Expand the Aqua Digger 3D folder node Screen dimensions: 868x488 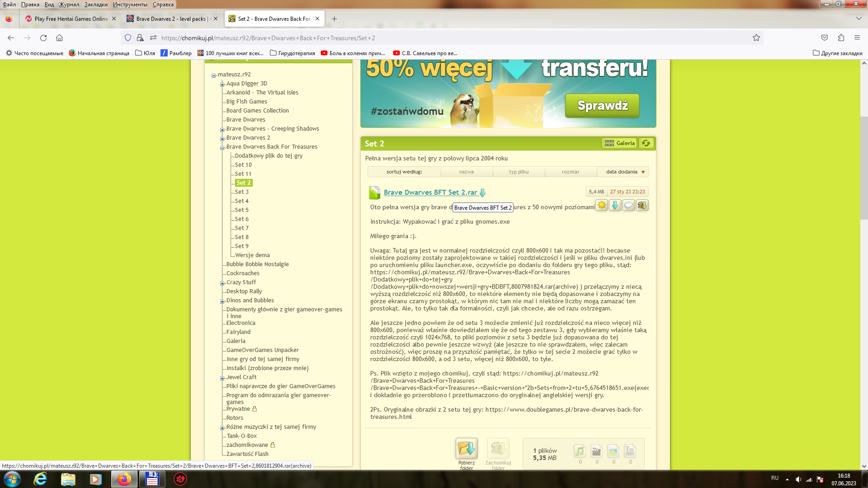coord(222,84)
